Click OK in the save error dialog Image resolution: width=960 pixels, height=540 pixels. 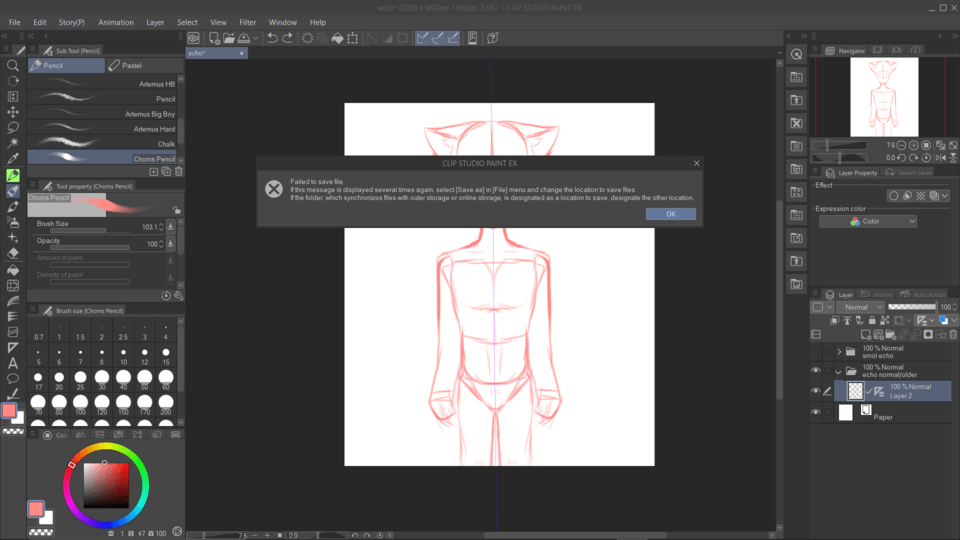[x=670, y=214]
